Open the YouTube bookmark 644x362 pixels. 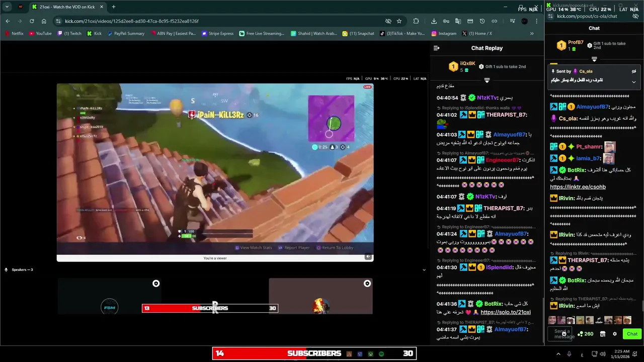(40, 34)
